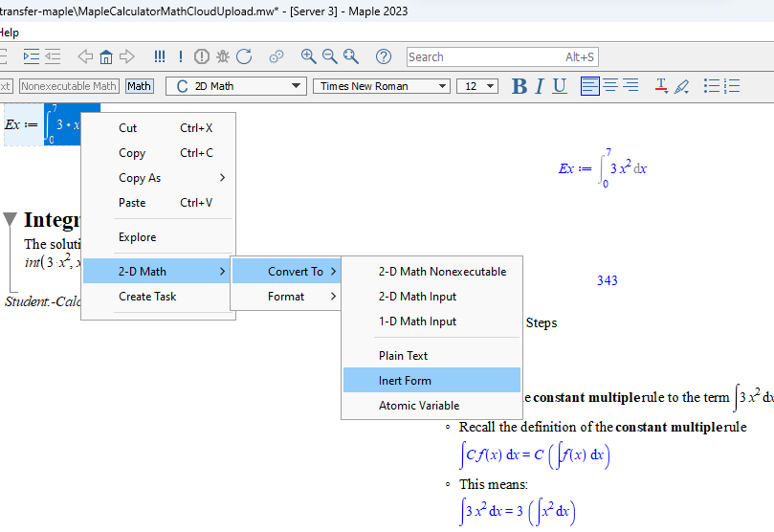
Task: Click the Indent section icon
Action: pyautogui.click(x=32, y=56)
